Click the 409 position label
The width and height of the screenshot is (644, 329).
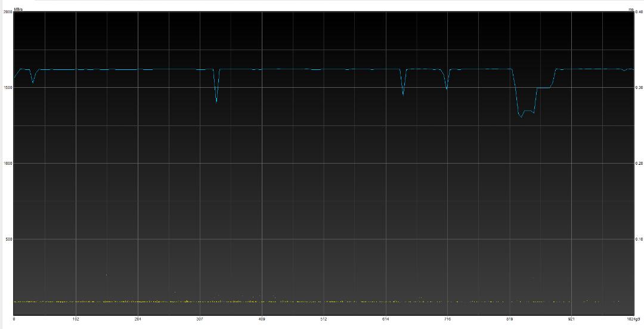pyautogui.click(x=262, y=319)
